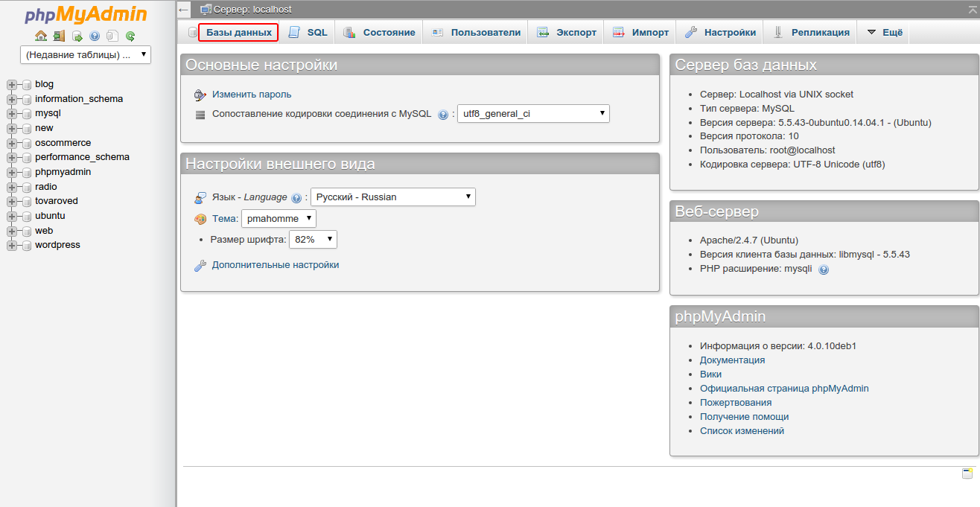Click the Дополнительные настройки link
Image resolution: width=980 pixels, height=507 pixels.
click(x=276, y=265)
